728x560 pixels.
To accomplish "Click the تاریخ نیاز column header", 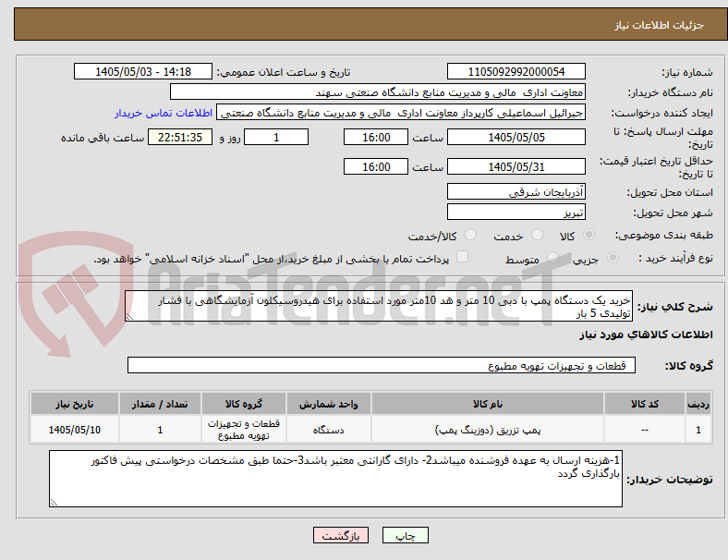I will [x=74, y=404].
